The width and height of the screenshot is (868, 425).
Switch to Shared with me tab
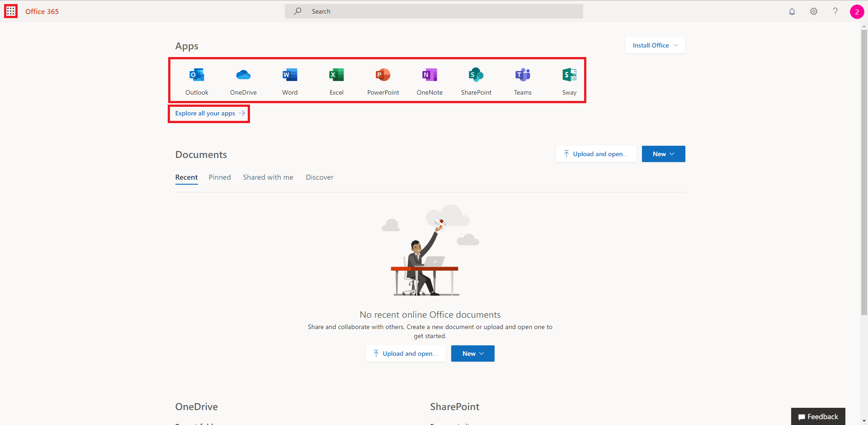268,177
